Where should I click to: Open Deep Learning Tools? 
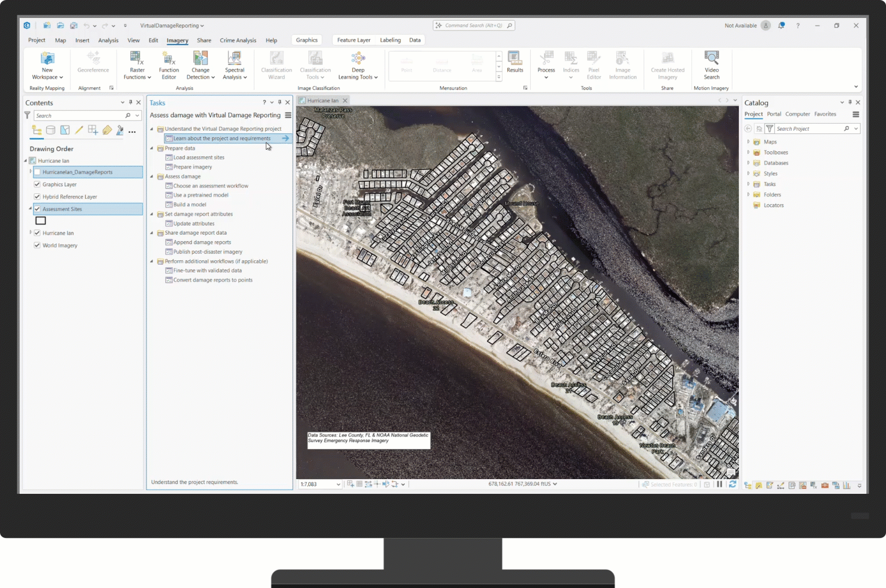358,65
